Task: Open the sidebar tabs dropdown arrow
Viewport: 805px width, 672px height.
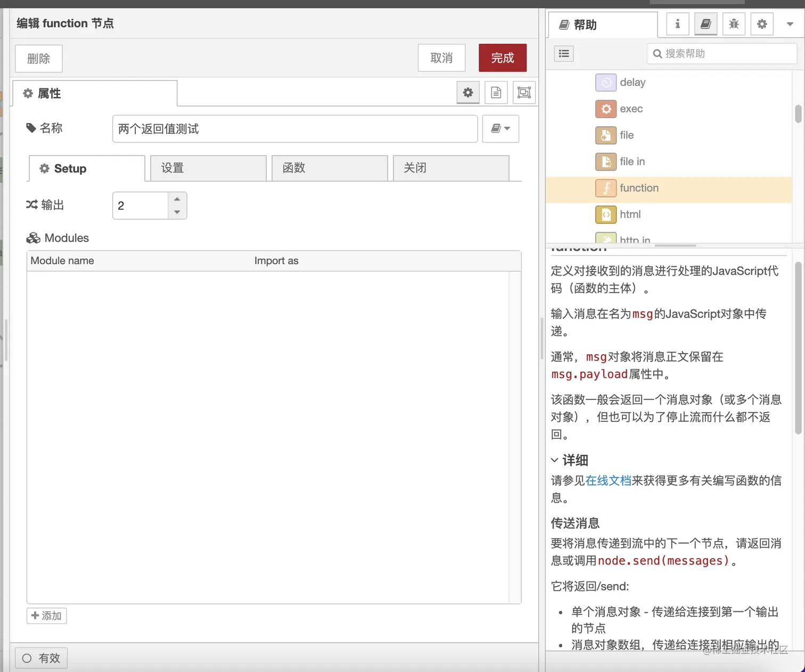Action: point(790,24)
